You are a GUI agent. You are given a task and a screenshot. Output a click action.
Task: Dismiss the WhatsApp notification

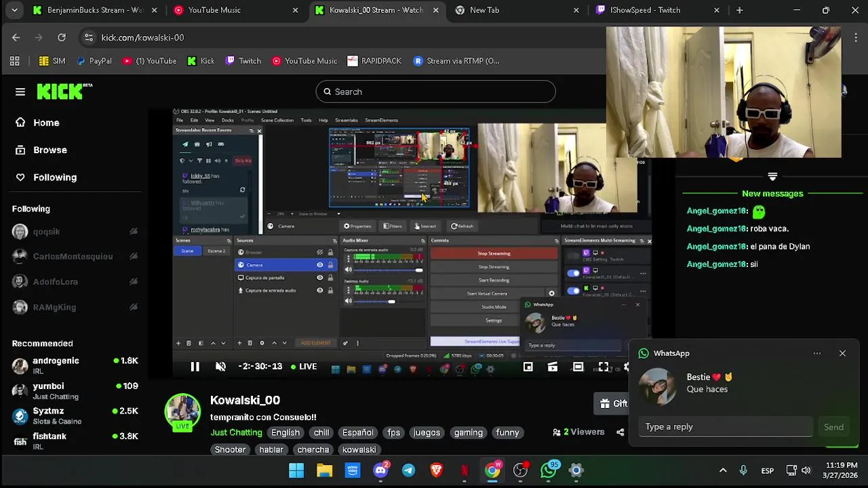point(842,353)
